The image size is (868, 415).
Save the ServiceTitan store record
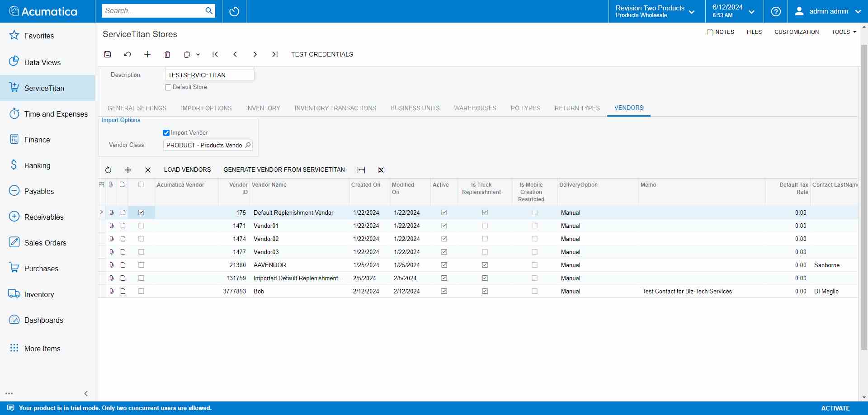point(108,54)
